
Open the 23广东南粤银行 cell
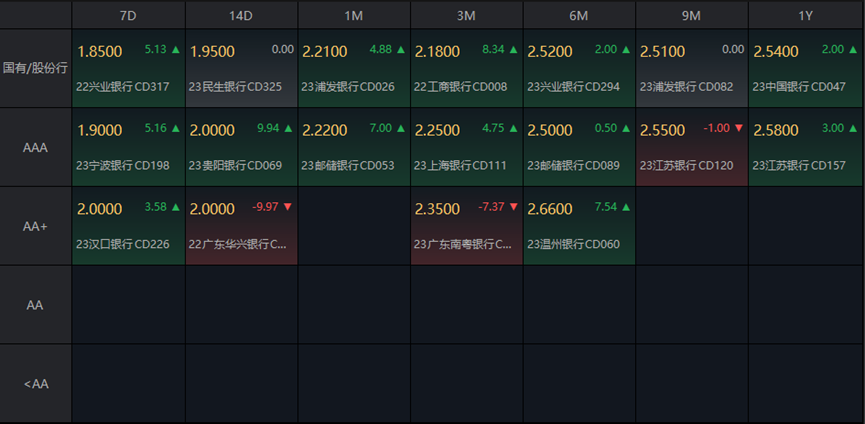click(x=467, y=226)
